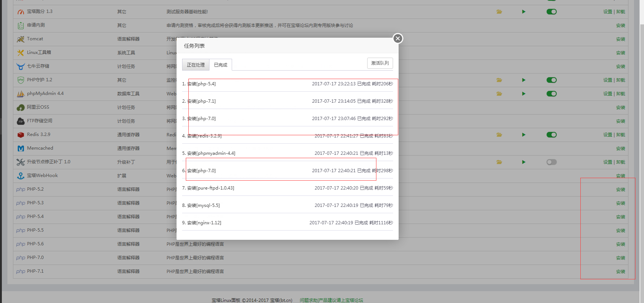Select task row 安装[pure-ftpd-1.0.43]
This screenshot has height=303, width=644.
pos(288,188)
